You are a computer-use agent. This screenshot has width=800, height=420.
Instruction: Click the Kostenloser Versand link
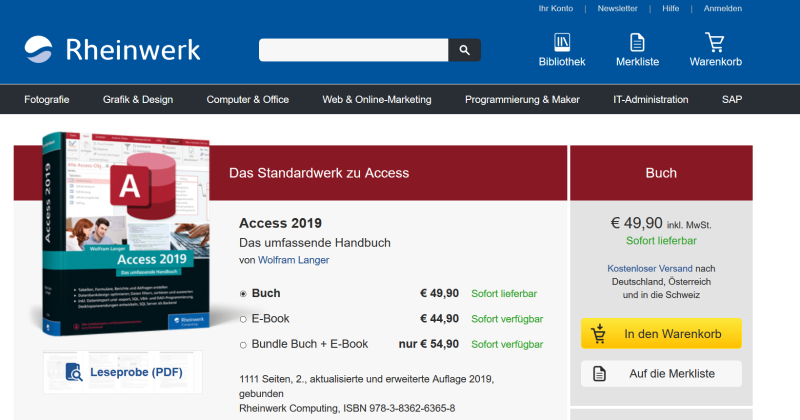(x=649, y=268)
